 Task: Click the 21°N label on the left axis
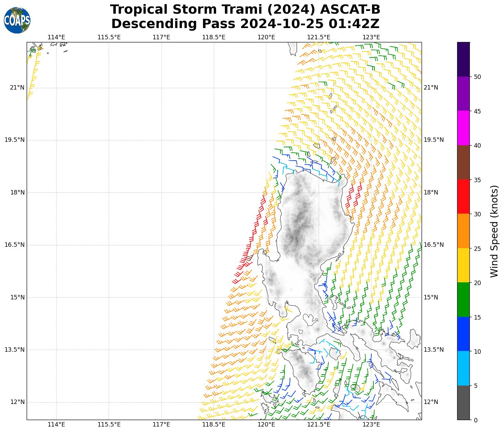tap(17, 87)
